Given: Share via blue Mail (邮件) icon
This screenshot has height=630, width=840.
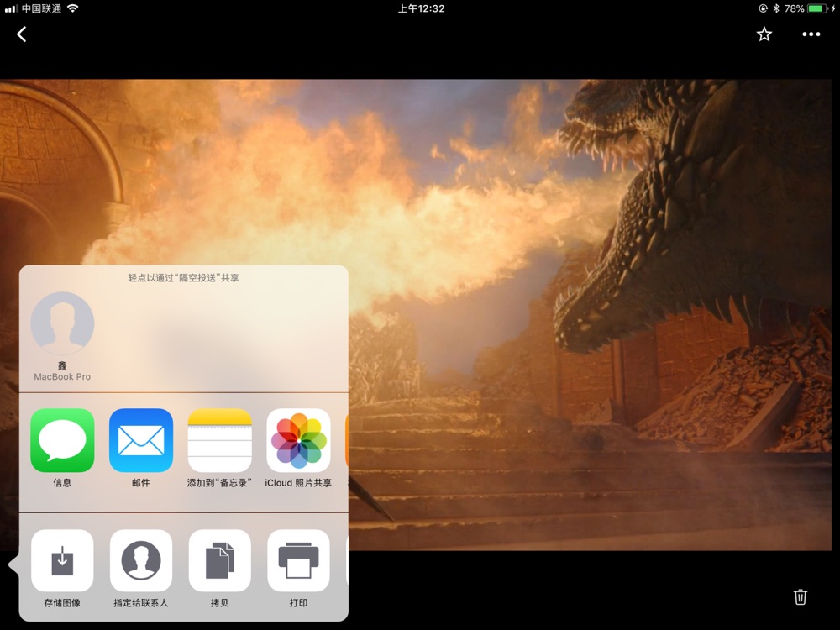Looking at the screenshot, I should [x=141, y=441].
